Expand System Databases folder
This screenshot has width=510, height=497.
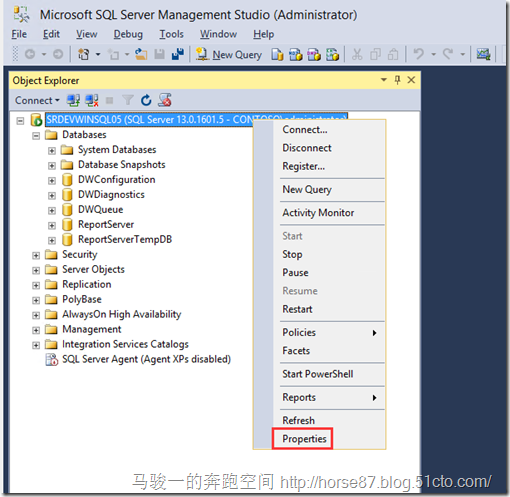click(x=52, y=151)
